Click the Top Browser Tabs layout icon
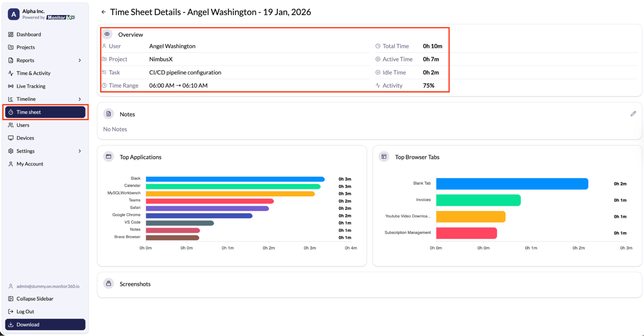Screen dimensions: 644x336 (384, 157)
